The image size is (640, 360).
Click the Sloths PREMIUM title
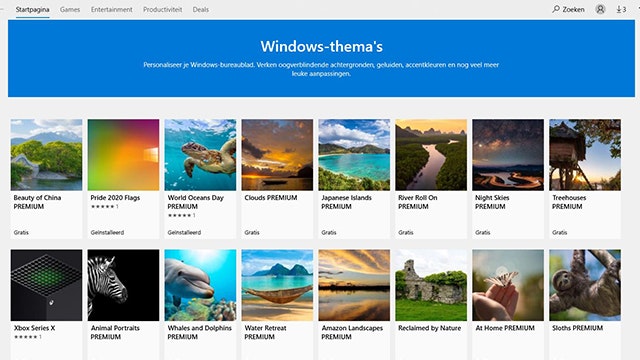578,328
